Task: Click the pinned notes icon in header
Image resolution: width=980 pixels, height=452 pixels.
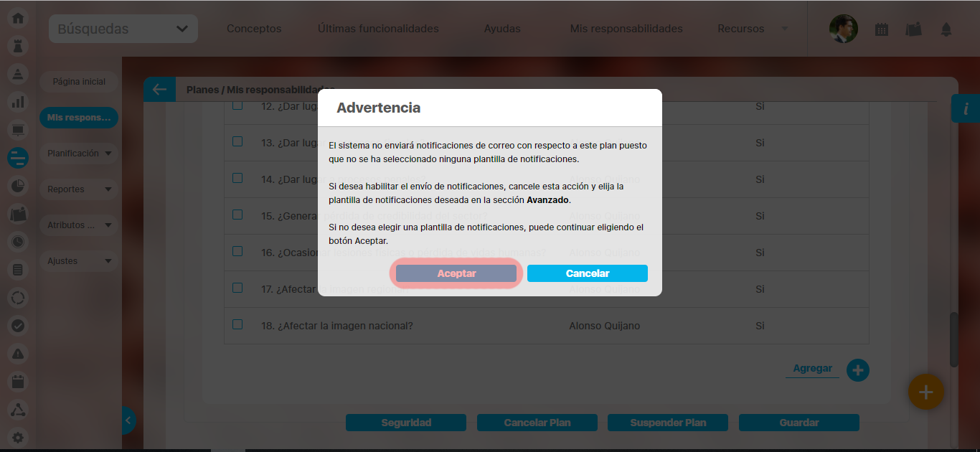Action: (913, 29)
